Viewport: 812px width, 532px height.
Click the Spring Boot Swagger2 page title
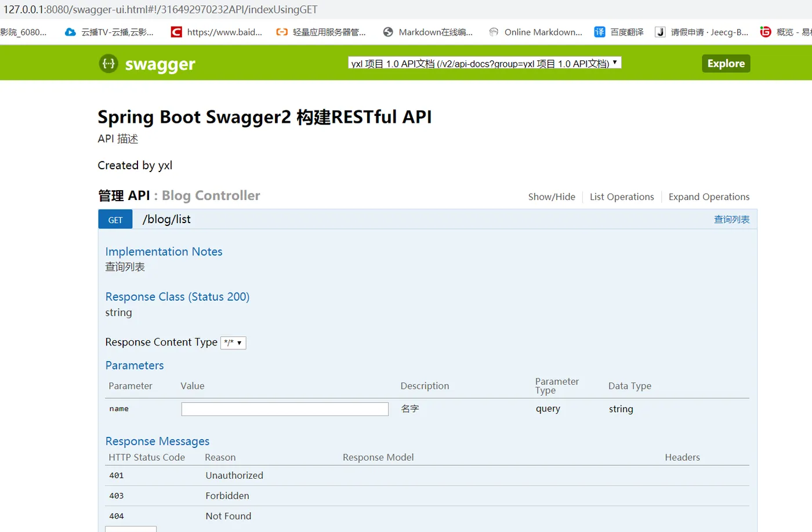[x=264, y=117]
